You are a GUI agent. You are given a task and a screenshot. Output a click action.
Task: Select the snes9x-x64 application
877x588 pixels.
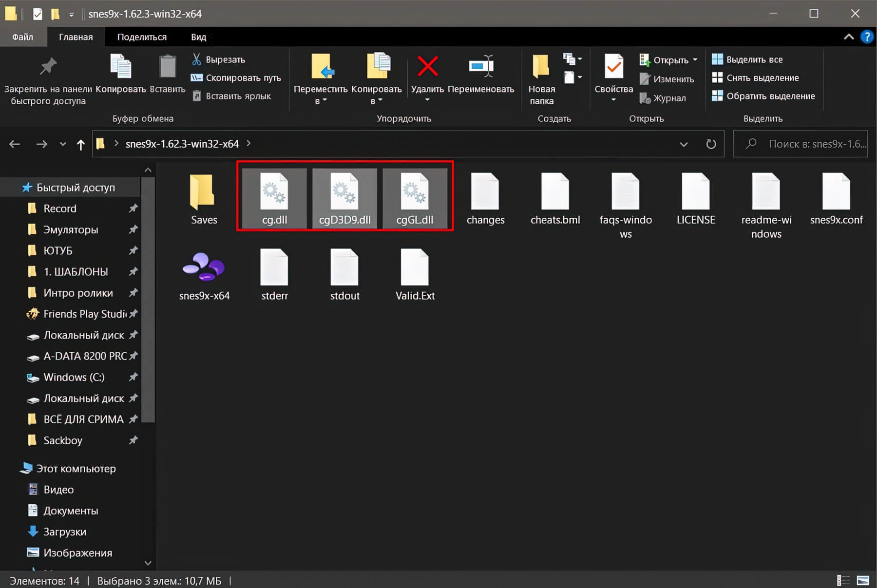click(x=204, y=275)
